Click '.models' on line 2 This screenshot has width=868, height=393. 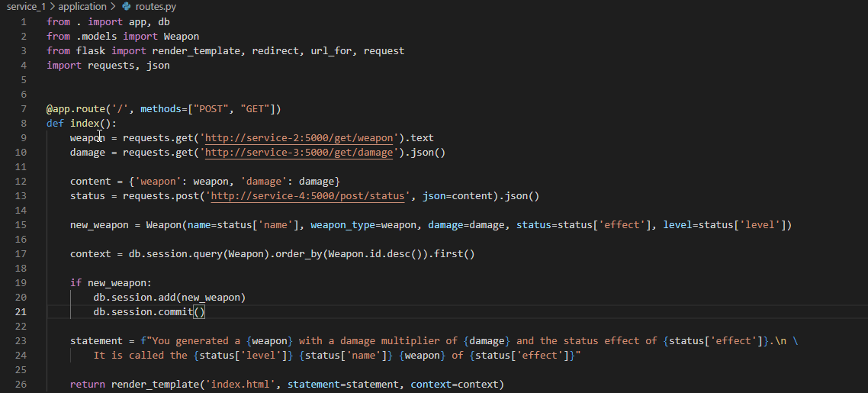pyautogui.click(x=96, y=37)
